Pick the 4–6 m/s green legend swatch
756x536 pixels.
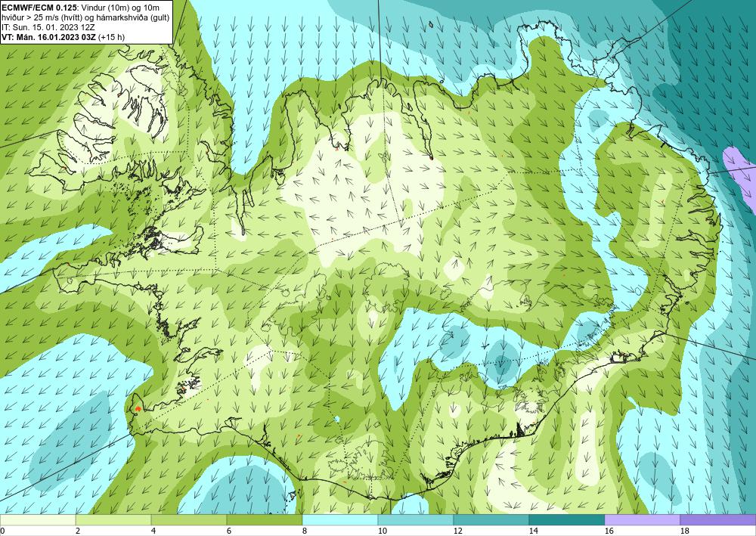189,520
